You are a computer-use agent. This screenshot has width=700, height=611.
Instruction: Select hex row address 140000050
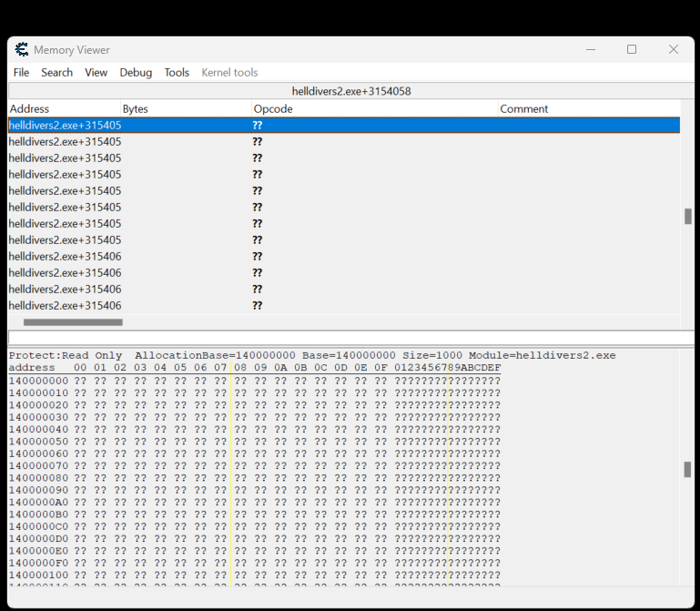(x=38, y=442)
